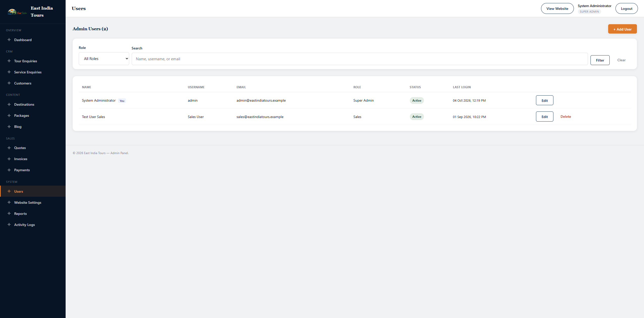Click the East India Tours logo image

17,12
